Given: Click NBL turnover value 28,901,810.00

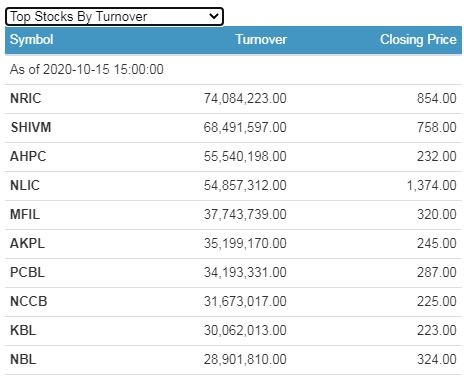Looking at the screenshot, I should coord(245,359).
